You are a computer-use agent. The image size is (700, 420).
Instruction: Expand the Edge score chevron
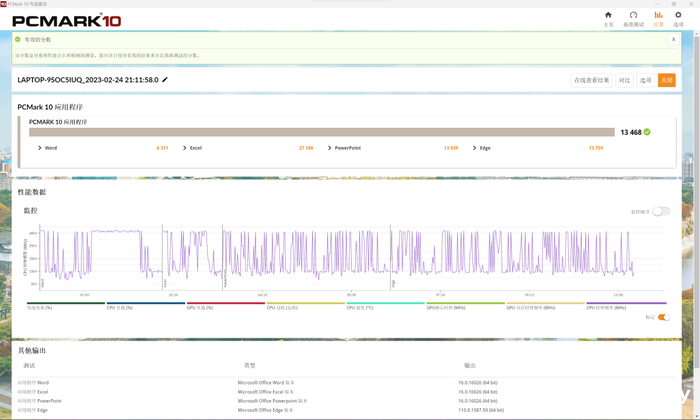(474, 148)
